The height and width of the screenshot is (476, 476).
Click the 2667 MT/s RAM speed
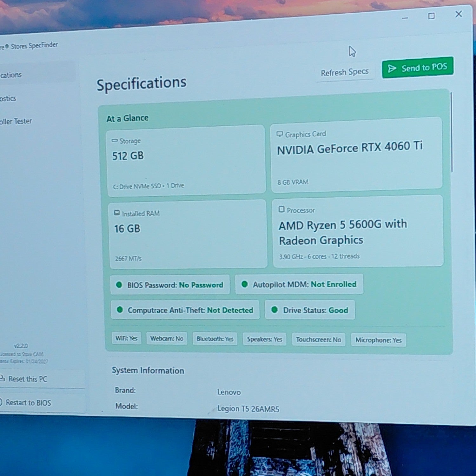click(x=128, y=259)
